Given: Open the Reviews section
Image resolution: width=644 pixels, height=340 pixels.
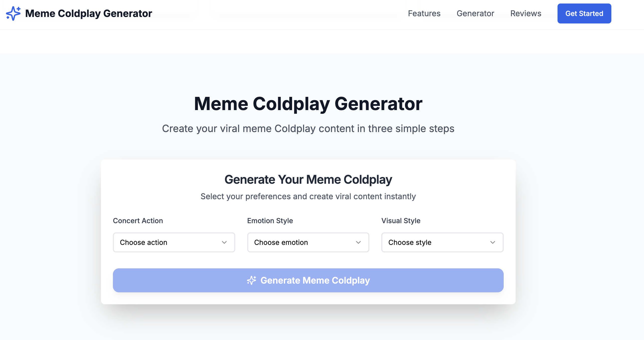Looking at the screenshot, I should [526, 13].
